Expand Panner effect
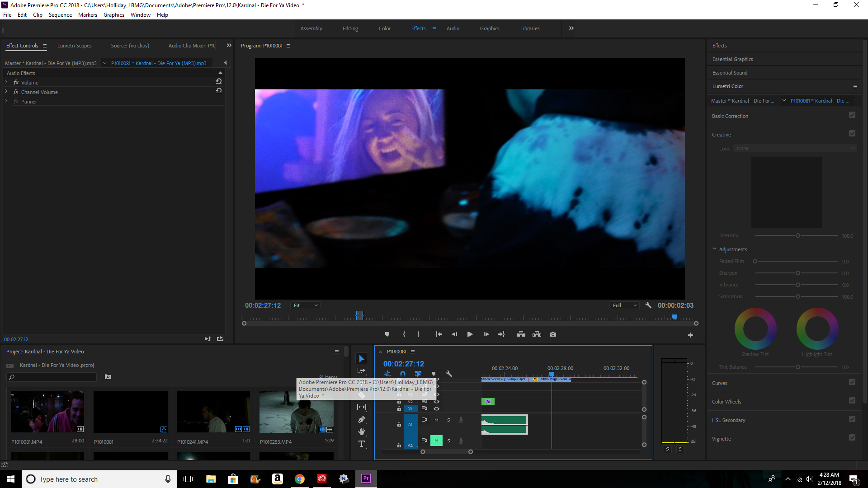 tap(6, 101)
